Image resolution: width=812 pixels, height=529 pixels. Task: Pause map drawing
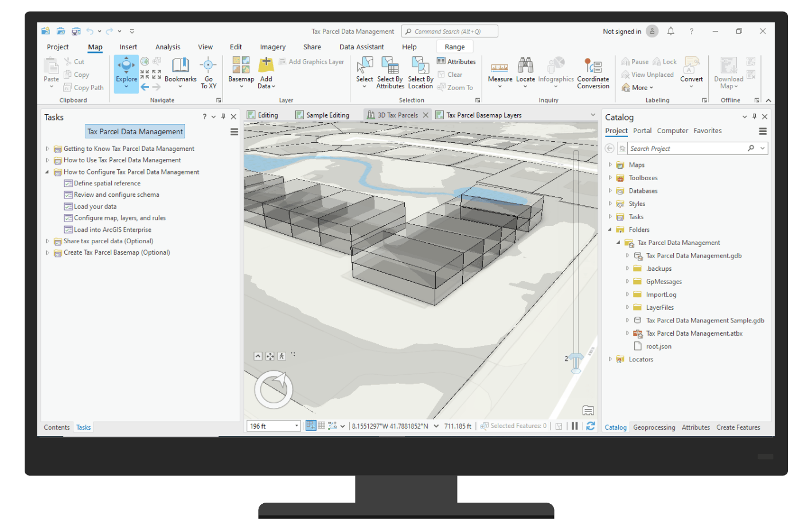tap(575, 426)
